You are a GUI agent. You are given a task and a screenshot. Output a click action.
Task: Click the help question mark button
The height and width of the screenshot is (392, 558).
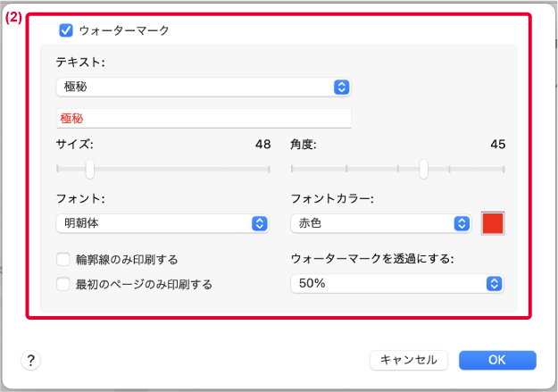click(31, 360)
